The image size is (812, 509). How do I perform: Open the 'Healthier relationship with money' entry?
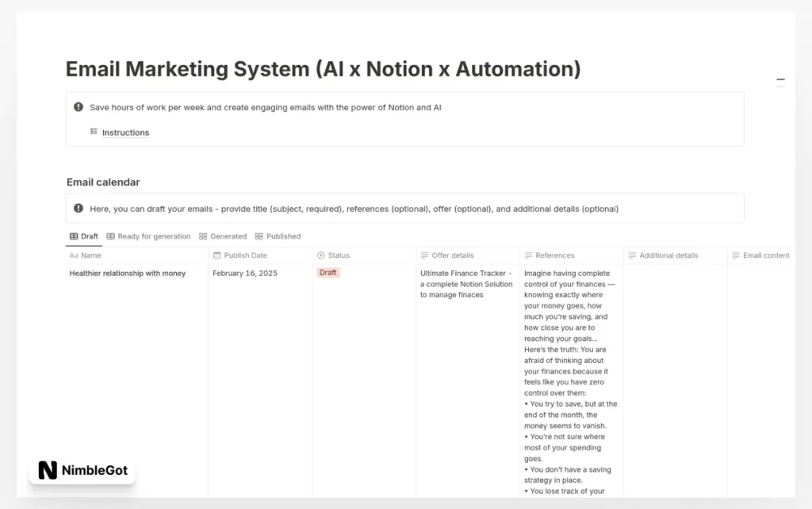pos(128,274)
